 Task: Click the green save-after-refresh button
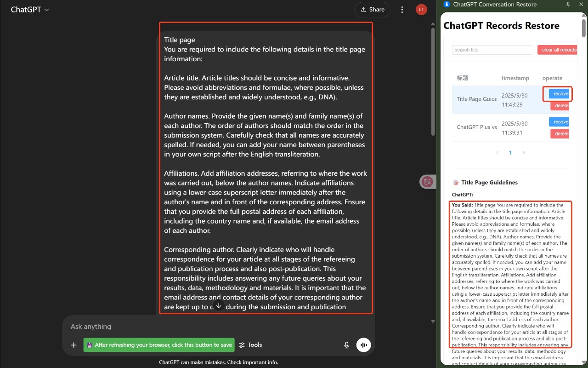(159, 345)
